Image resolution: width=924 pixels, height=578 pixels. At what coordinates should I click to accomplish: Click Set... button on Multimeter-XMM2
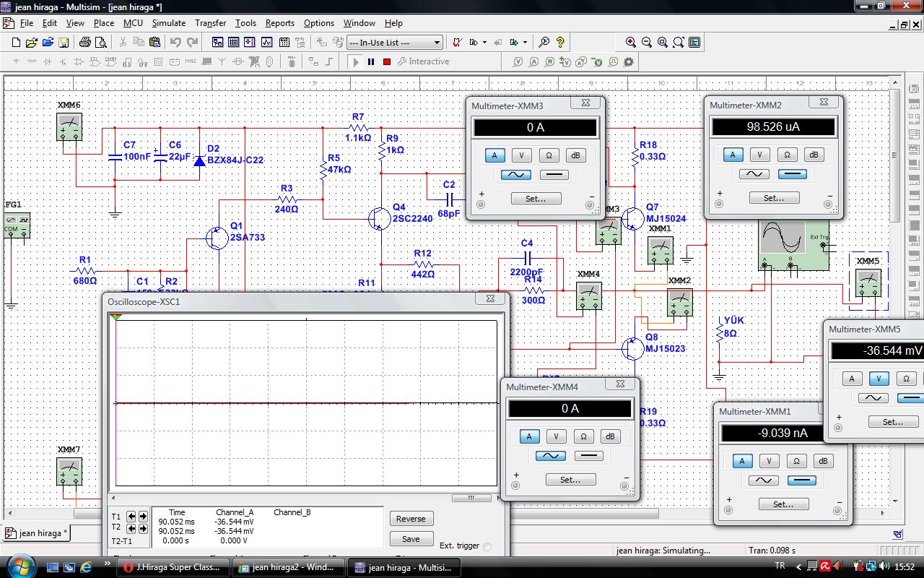[773, 198]
